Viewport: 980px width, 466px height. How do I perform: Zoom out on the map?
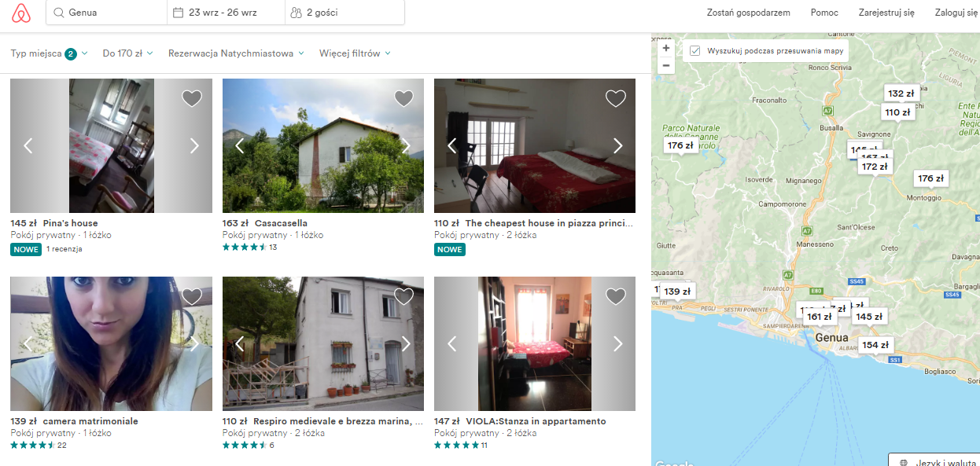(666, 65)
